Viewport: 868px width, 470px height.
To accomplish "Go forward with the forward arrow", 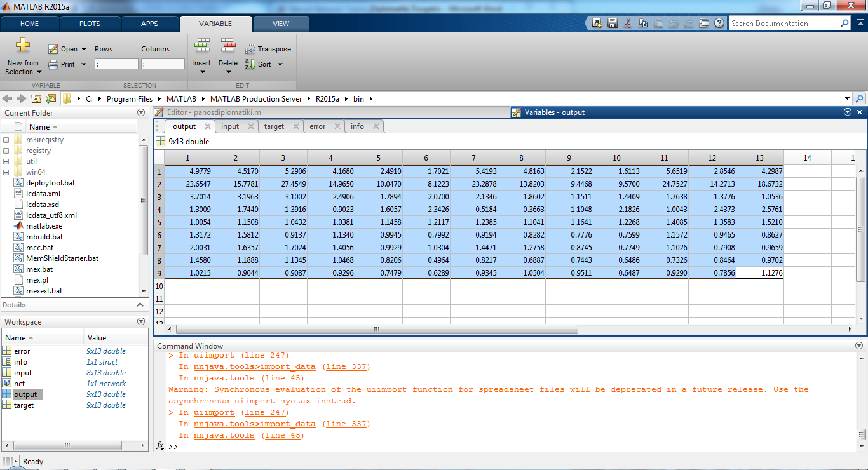I will click(22, 98).
